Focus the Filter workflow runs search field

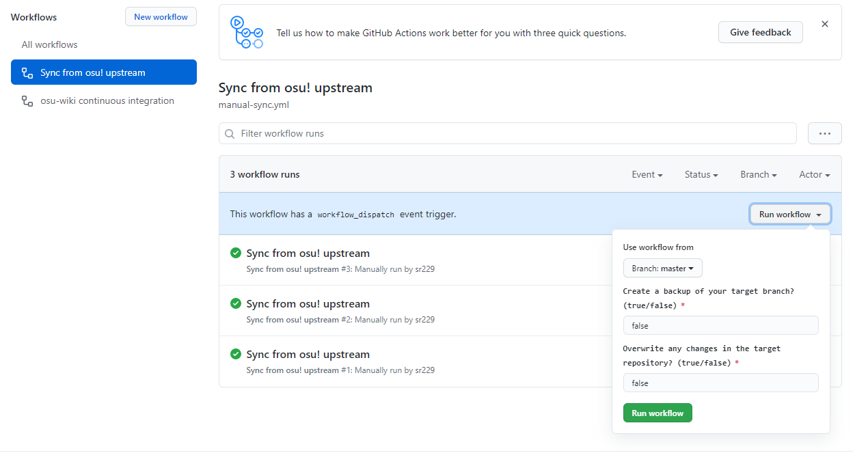tap(508, 133)
